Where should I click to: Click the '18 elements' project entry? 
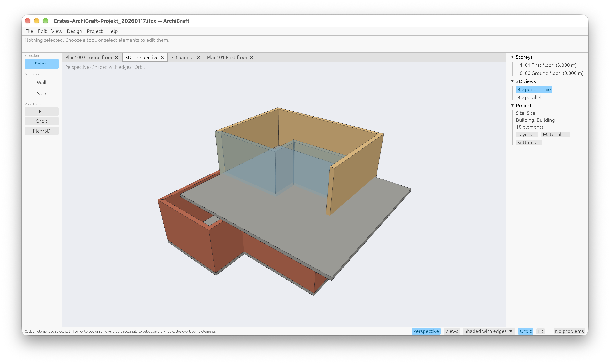click(529, 127)
